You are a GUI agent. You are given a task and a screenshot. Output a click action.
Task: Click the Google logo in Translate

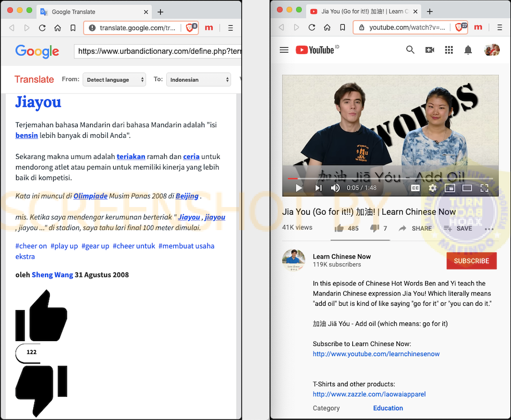point(37,51)
